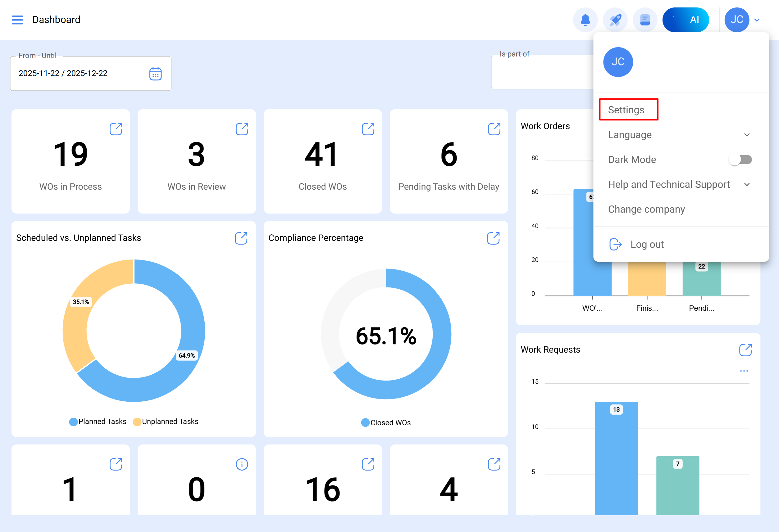The image size is (779, 532).
Task: Toggle Planned Tasks legend item
Action: [98, 422]
